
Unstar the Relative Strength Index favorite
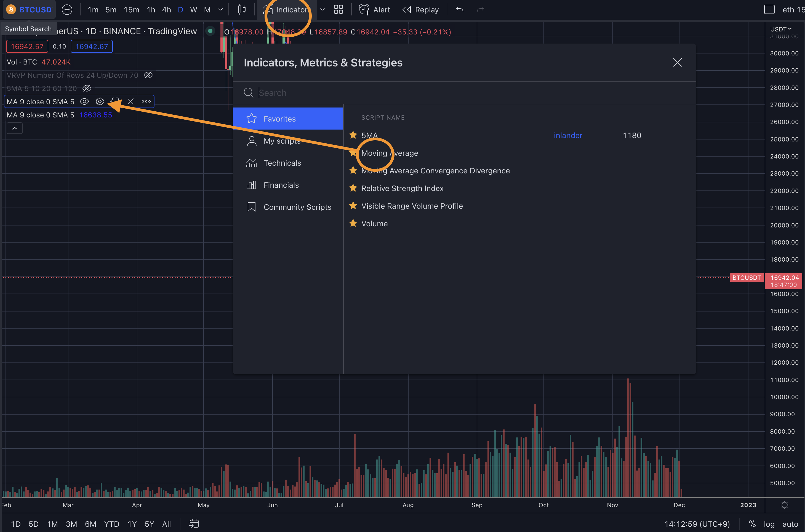[x=353, y=188]
